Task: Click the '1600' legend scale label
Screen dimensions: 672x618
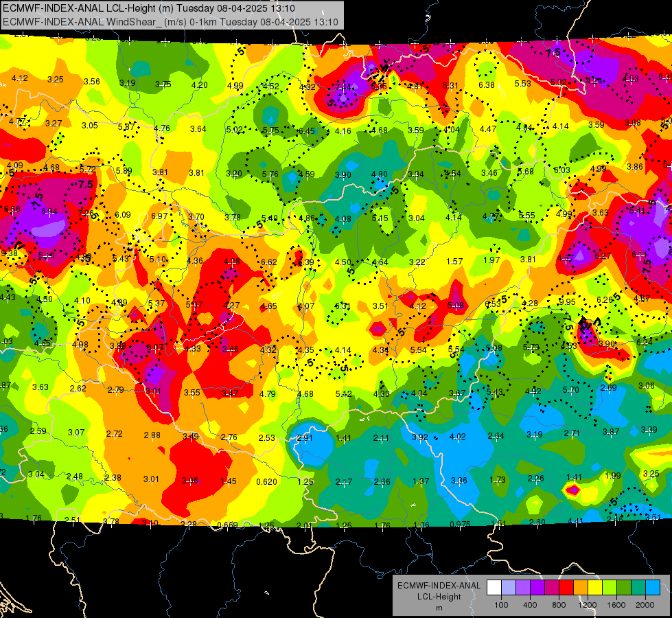Action: [616, 605]
